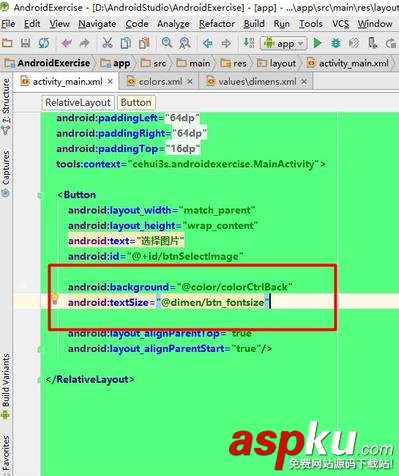Viewport: 399px width, 476px height.
Task: Close the values\dimens.xml tab
Action: click(304, 81)
